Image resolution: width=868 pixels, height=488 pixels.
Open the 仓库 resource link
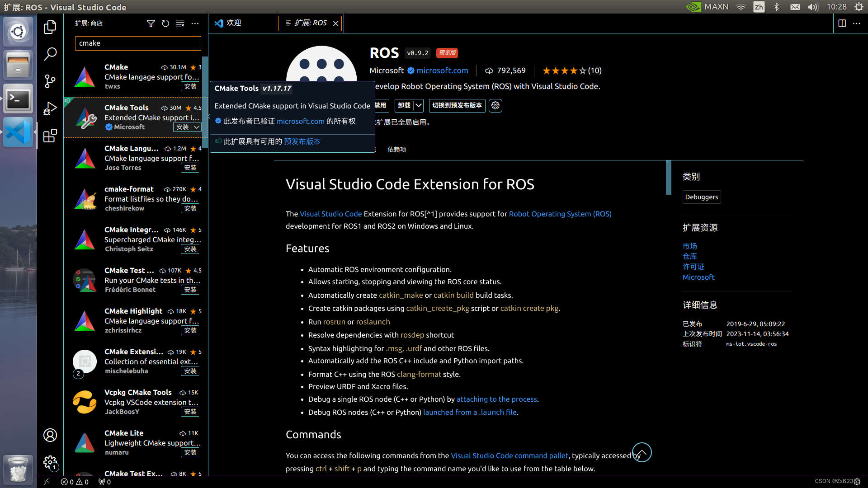coord(690,256)
